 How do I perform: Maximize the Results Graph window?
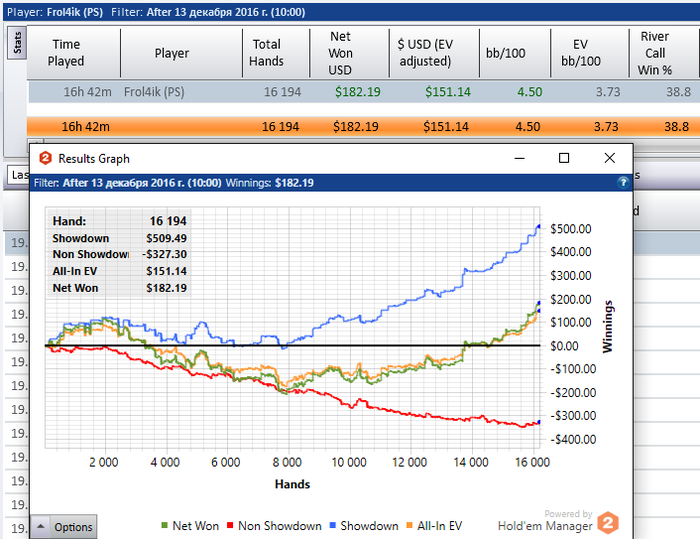[564, 158]
